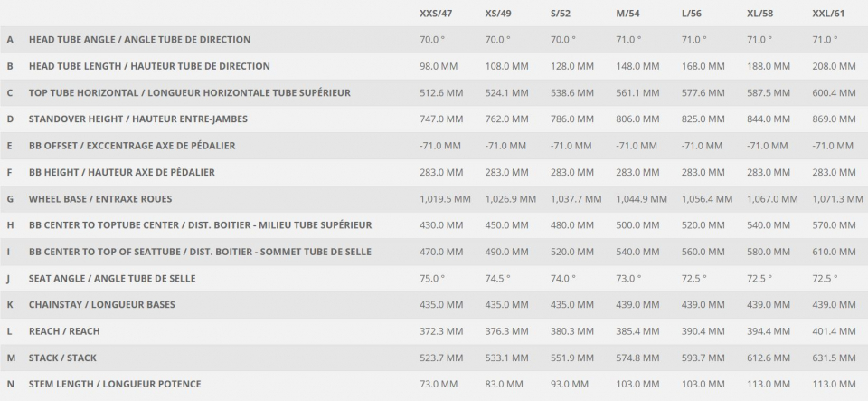Select the M/54 size column header
Viewport: 868px width, 401px height.
[x=627, y=13]
